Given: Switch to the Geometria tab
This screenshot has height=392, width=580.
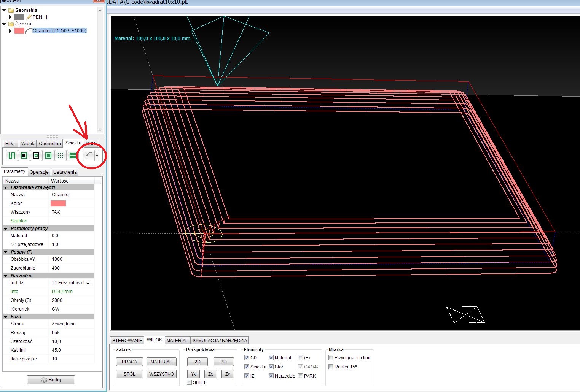Looking at the screenshot, I should [49, 143].
